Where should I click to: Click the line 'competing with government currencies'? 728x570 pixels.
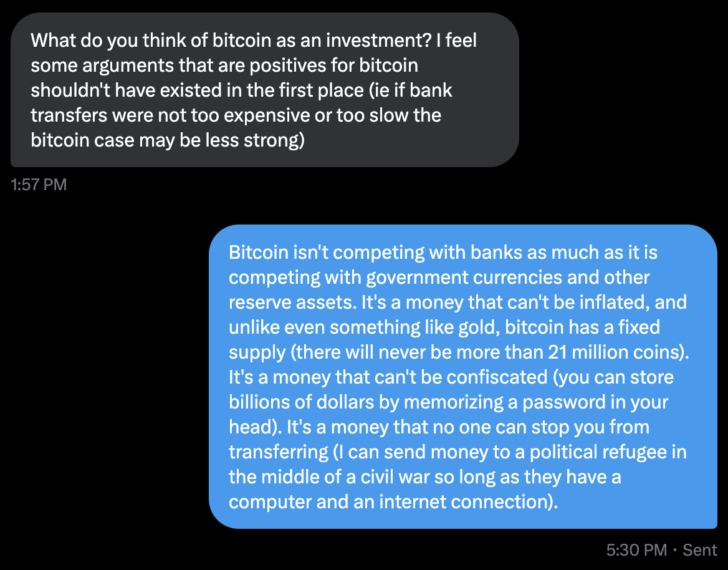(439, 278)
